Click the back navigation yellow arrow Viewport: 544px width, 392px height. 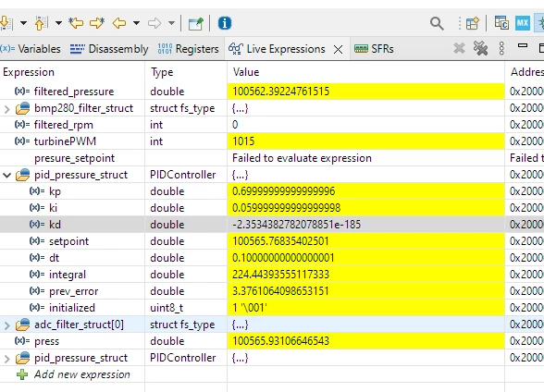[x=119, y=23]
